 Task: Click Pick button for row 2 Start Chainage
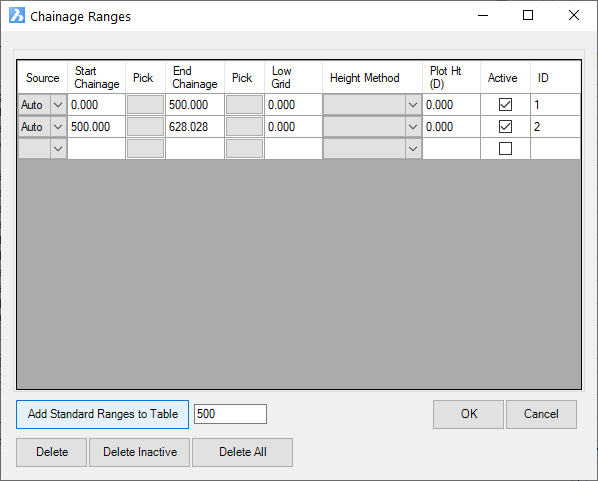point(145,127)
